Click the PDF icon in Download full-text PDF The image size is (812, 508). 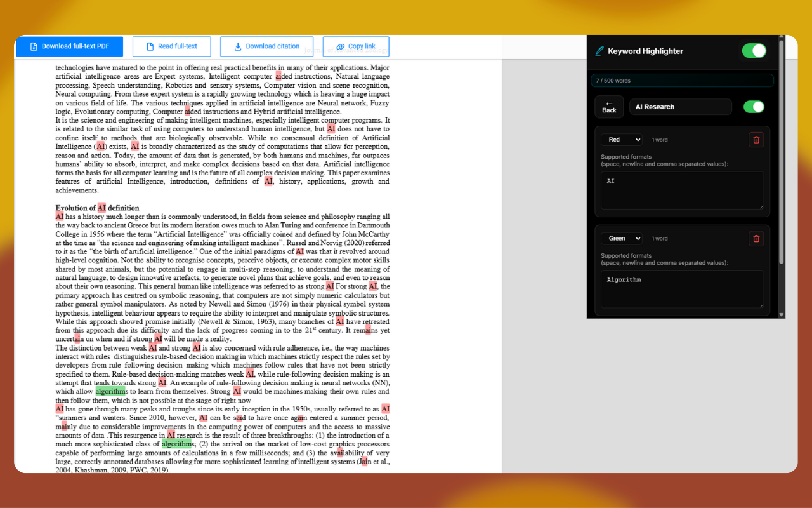click(x=34, y=46)
